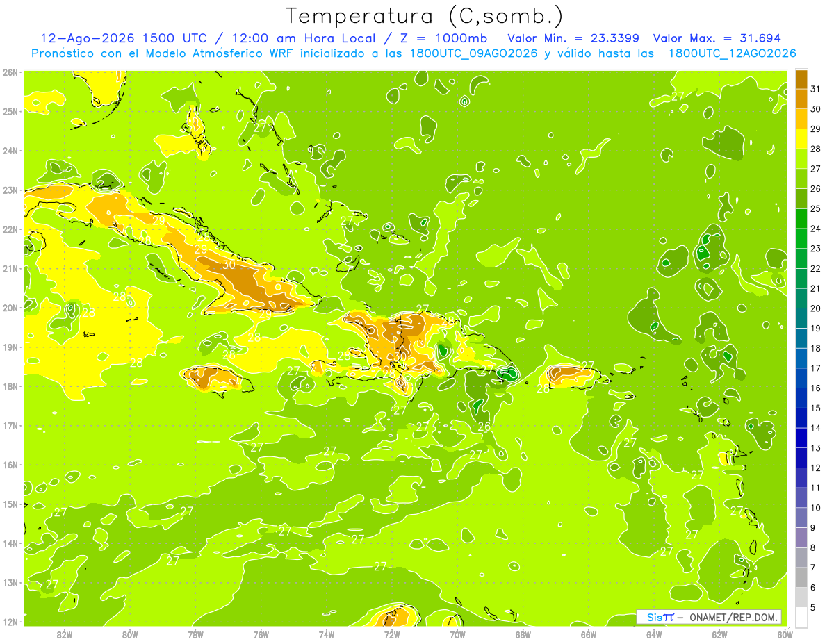Select the blue legend swatch between 15 and 16

801,398
